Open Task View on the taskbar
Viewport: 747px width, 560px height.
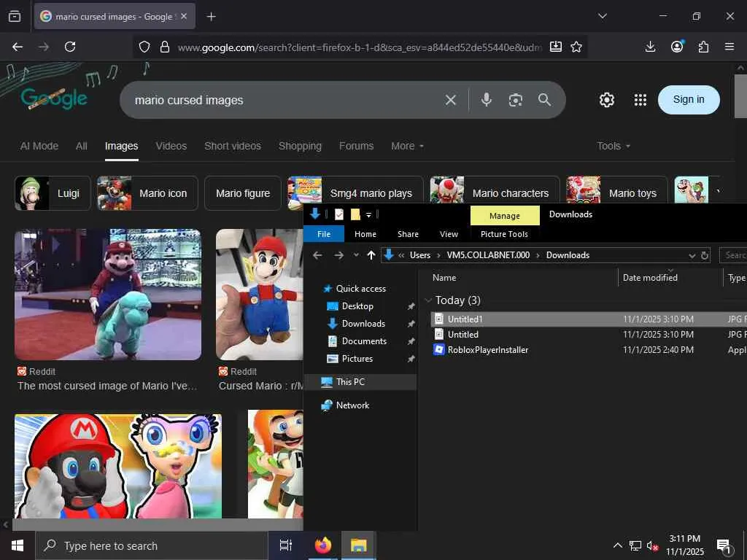click(286, 545)
